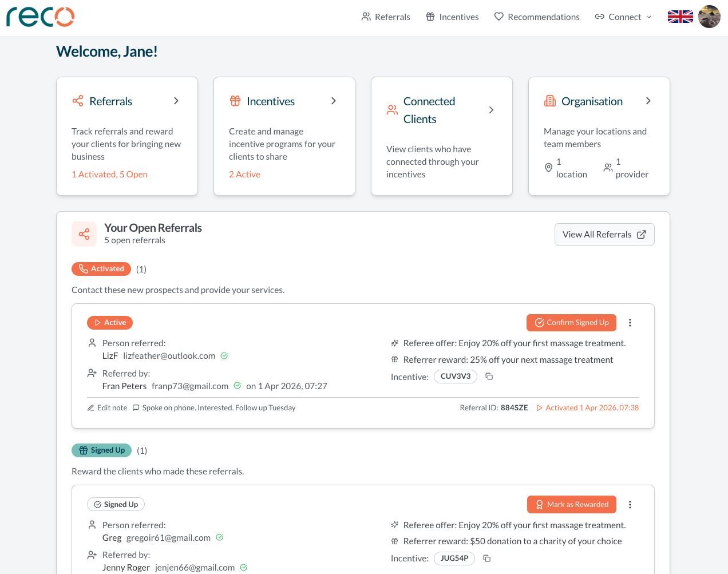This screenshot has width=728, height=574.
Task: Select the Organisation building icon
Action: click(x=550, y=100)
